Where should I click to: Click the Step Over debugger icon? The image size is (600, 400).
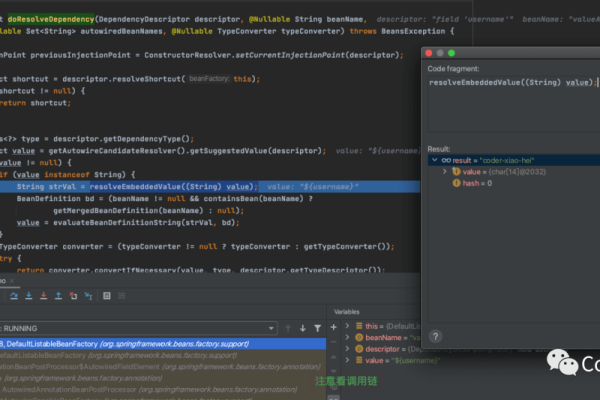pos(14,296)
